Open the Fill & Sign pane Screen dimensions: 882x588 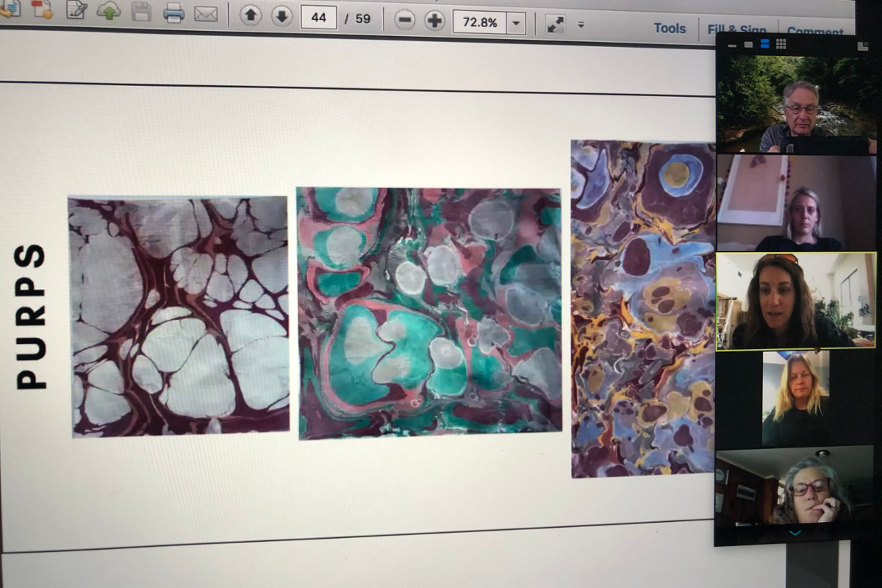(x=736, y=30)
